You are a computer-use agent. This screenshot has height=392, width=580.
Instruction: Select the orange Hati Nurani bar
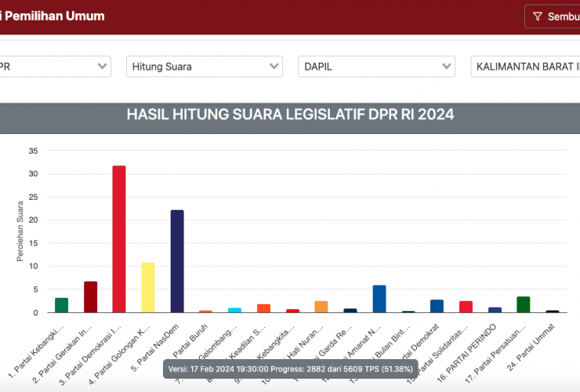point(321,307)
